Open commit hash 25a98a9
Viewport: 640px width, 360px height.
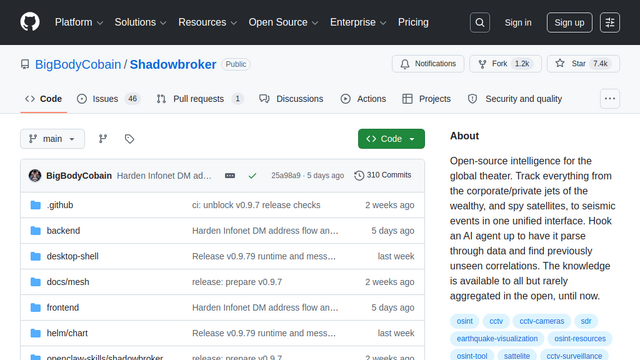coord(286,176)
